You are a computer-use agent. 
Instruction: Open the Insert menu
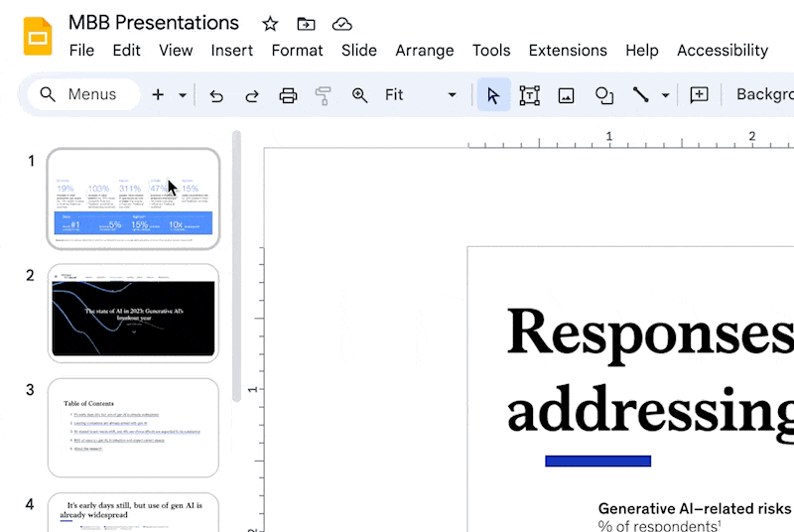[232, 50]
